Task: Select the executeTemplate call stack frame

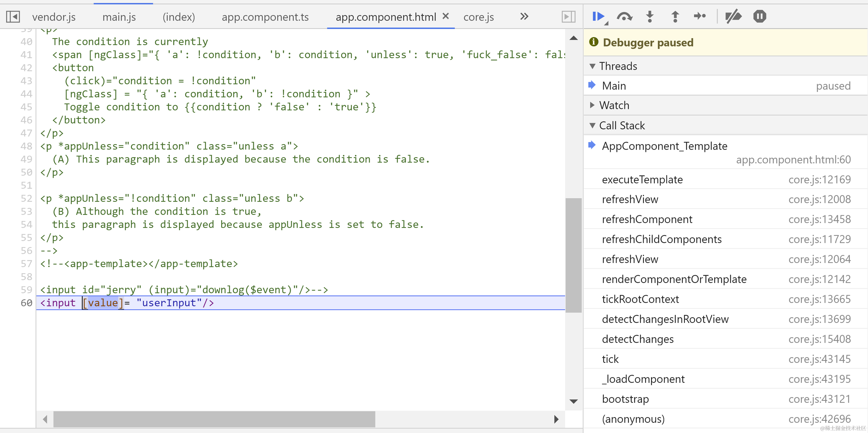Action: pos(642,179)
